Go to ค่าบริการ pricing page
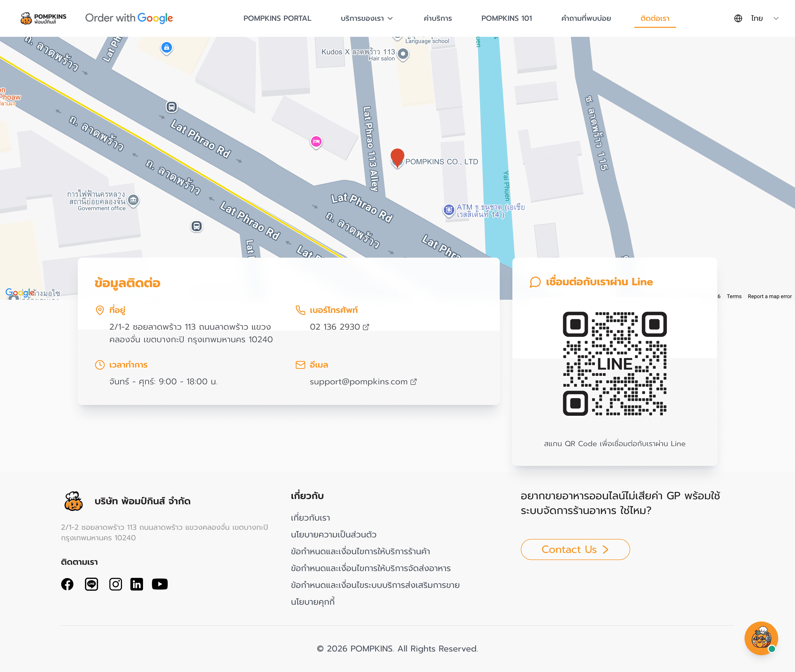The width and height of the screenshot is (795, 672). tap(438, 18)
